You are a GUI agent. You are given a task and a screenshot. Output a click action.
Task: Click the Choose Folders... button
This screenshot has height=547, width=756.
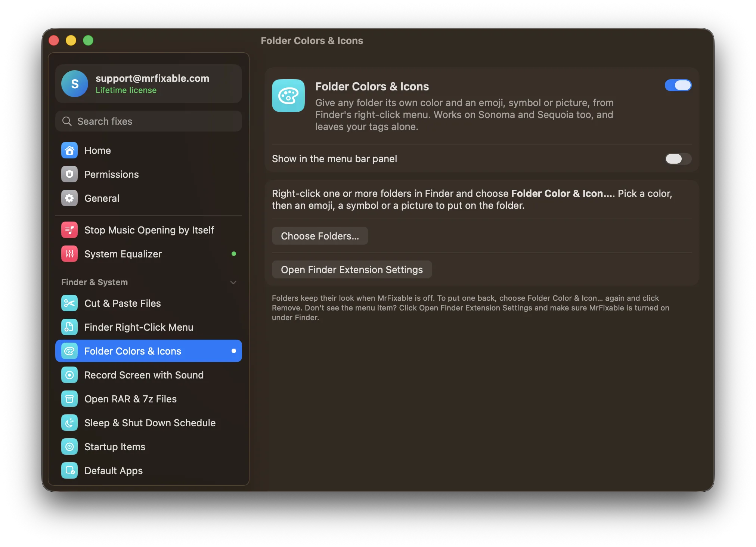[320, 236]
